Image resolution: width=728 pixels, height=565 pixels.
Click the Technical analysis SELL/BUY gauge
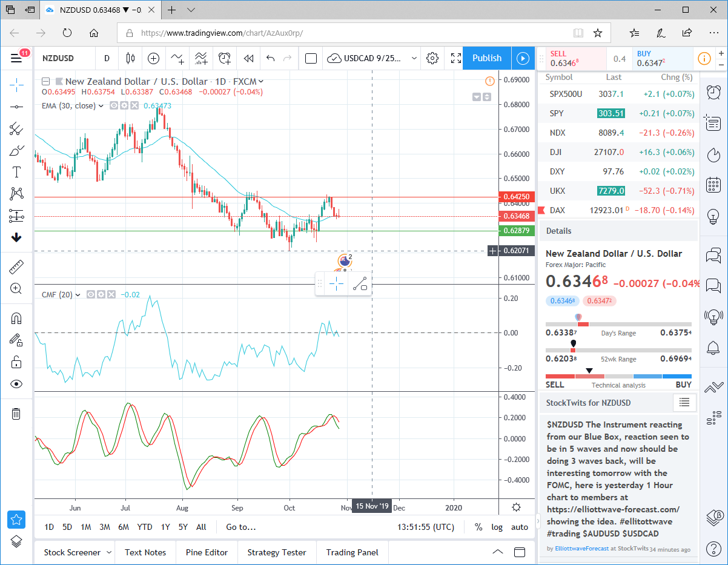(618, 377)
